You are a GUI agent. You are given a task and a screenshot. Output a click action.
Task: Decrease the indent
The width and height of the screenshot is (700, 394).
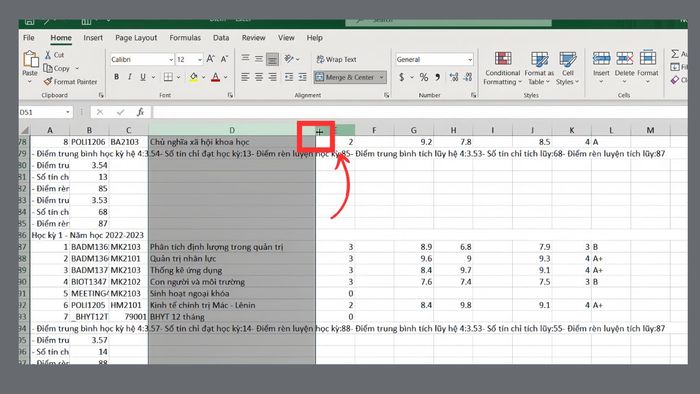pos(289,77)
